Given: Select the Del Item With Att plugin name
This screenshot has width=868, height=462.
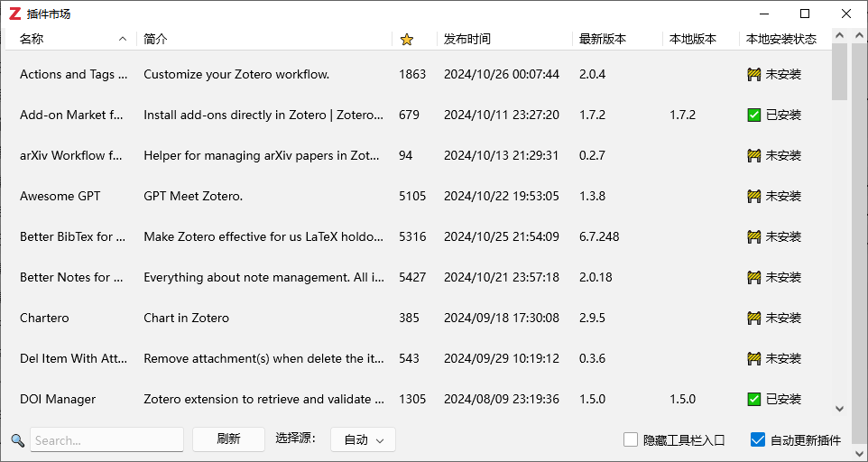Looking at the screenshot, I should tap(74, 358).
